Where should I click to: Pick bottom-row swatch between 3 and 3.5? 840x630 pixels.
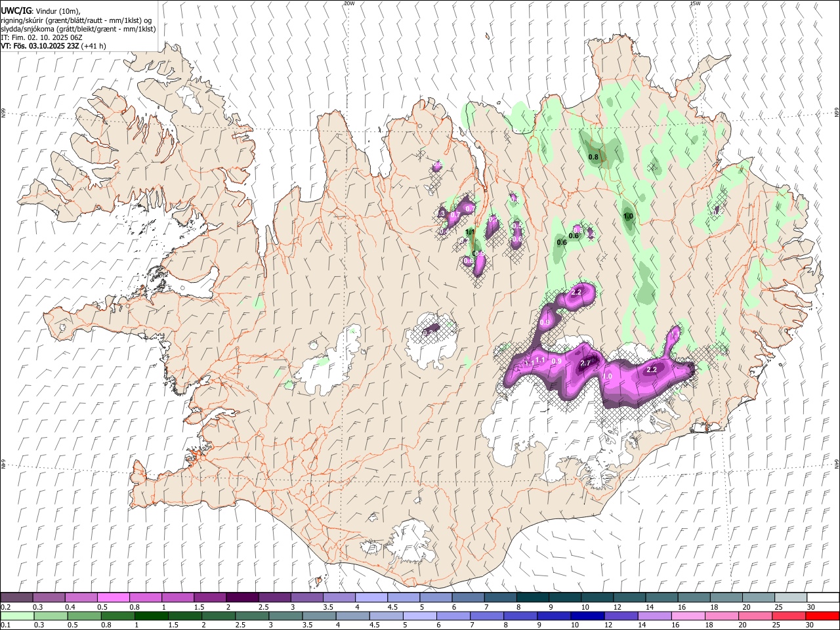click(x=285, y=616)
